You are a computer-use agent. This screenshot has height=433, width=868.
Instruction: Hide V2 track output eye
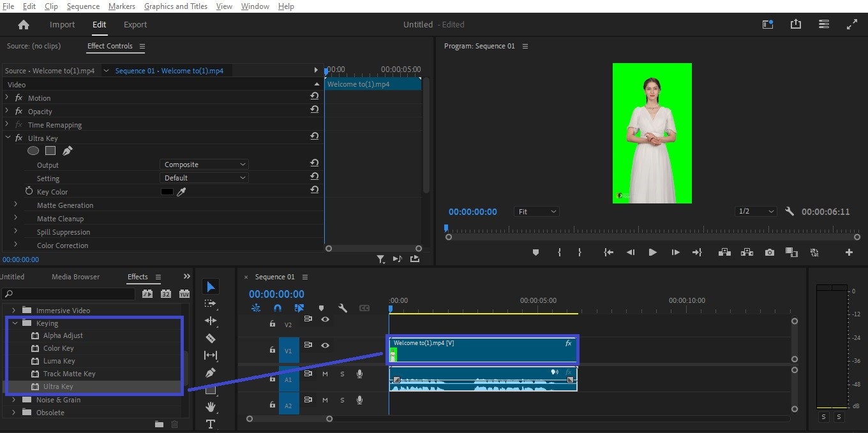point(325,319)
